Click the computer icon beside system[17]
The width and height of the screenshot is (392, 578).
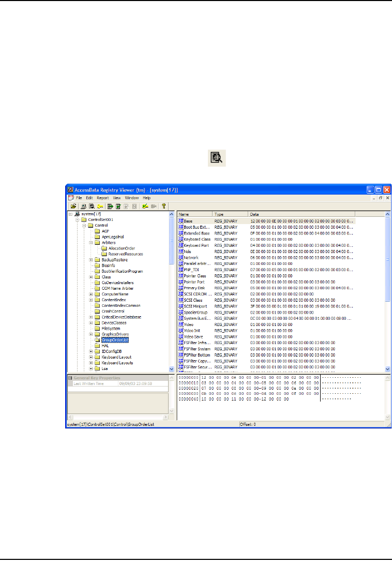[x=78, y=214]
